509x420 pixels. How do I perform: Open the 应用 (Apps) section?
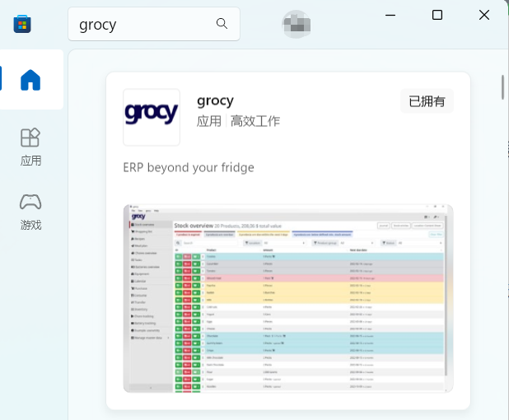point(30,147)
